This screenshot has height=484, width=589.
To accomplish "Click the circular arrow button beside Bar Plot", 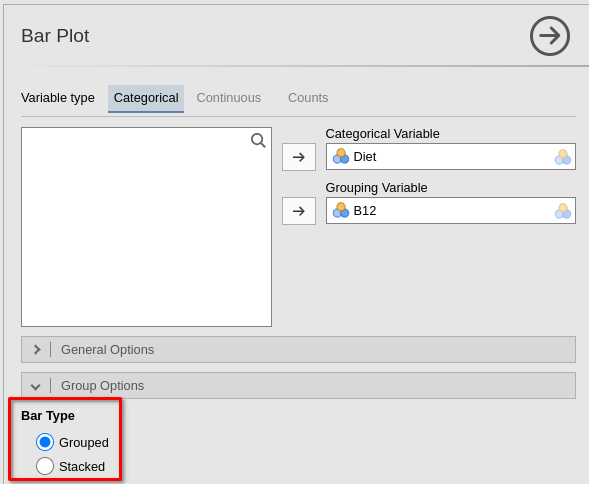I will (x=550, y=36).
